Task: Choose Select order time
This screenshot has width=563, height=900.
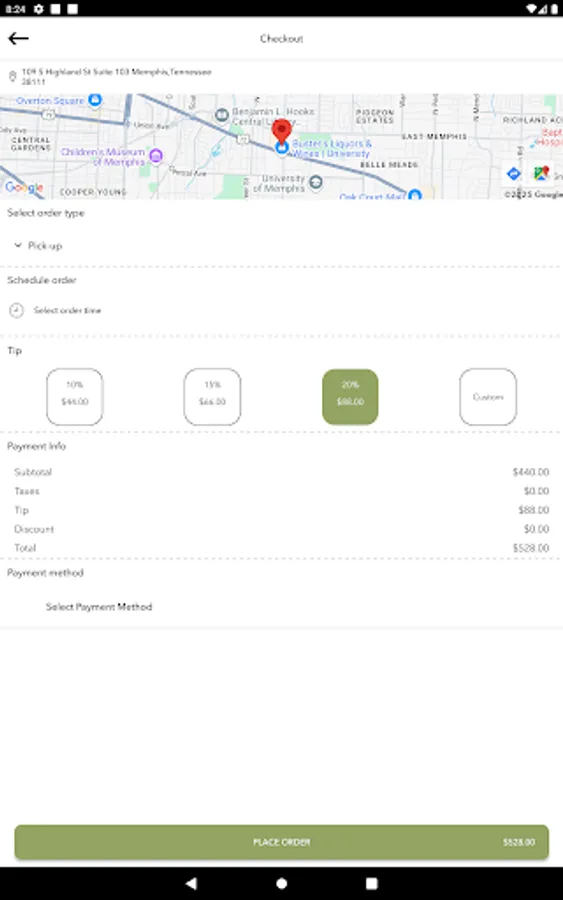Action: [67, 311]
